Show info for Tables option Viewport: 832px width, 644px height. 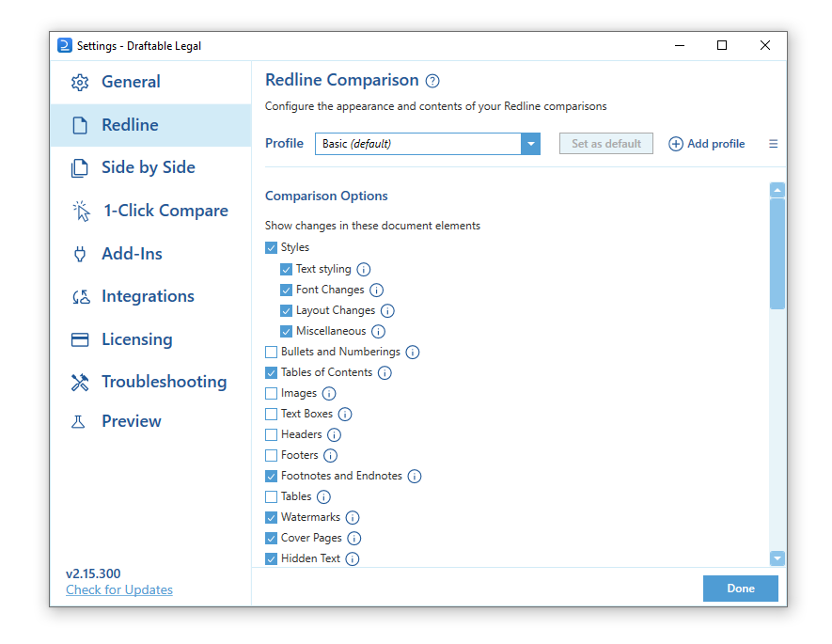coord(323,497)
